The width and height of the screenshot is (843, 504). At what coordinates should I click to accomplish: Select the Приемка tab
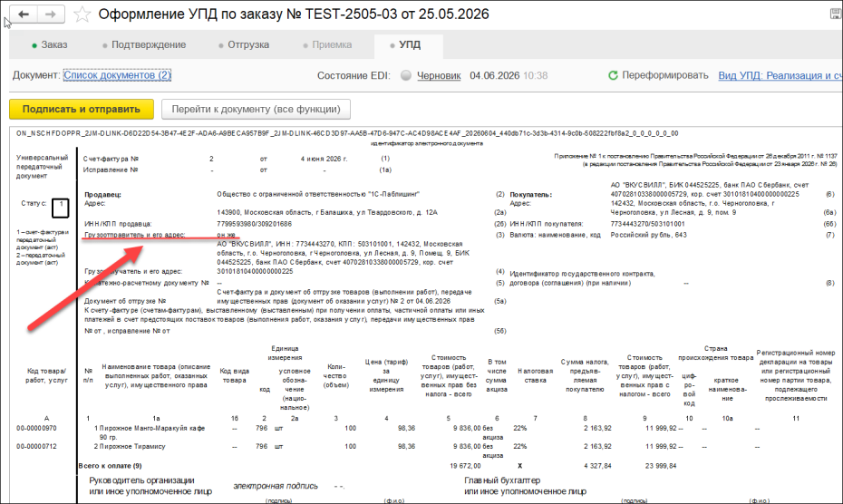(x=327, y=44)
